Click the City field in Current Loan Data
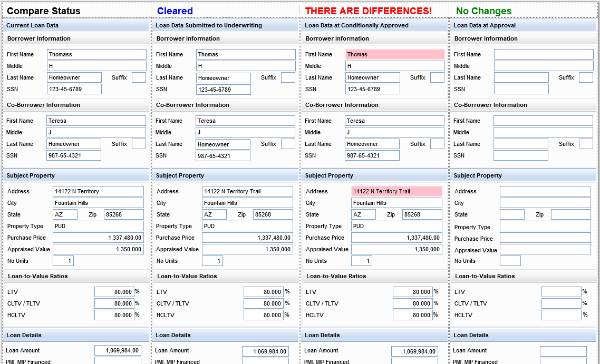 pyautogui.click(x=99, y=203)
